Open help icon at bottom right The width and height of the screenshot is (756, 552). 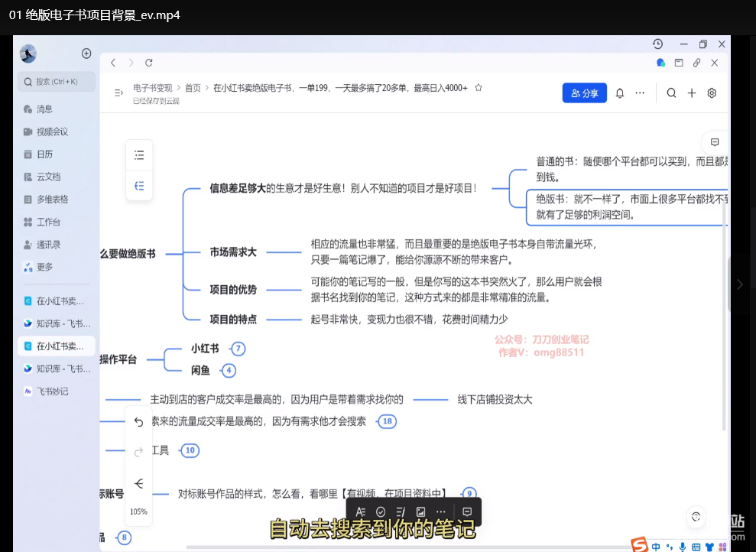click(696, 517)
